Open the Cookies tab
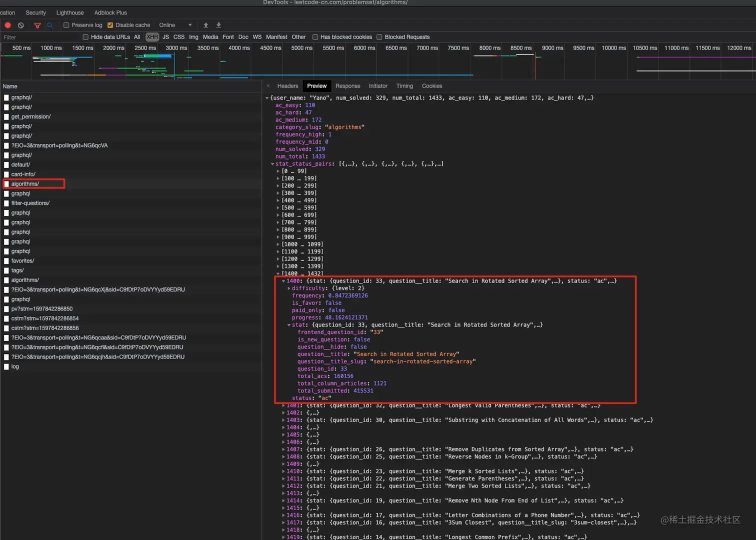Screen dimensions: 756x540 point(432,86)
